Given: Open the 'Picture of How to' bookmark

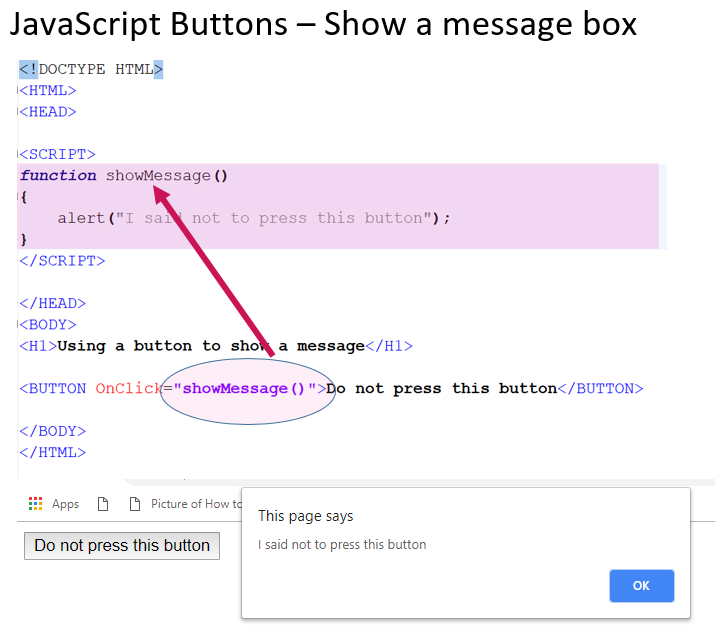Looking at the screenshot, I should pyautogui.click(x=196, y=504).
